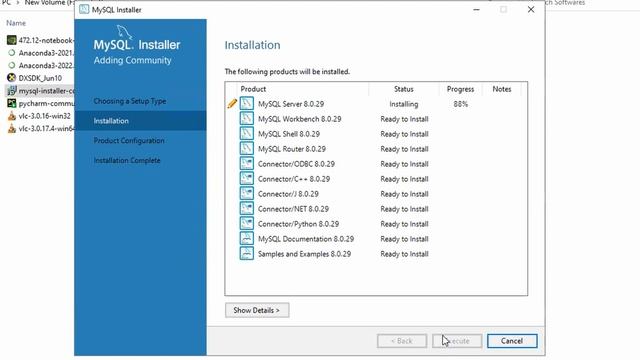
Task: Click the MySQL dolphin logo in sidebar
Action: pos(124,32)
